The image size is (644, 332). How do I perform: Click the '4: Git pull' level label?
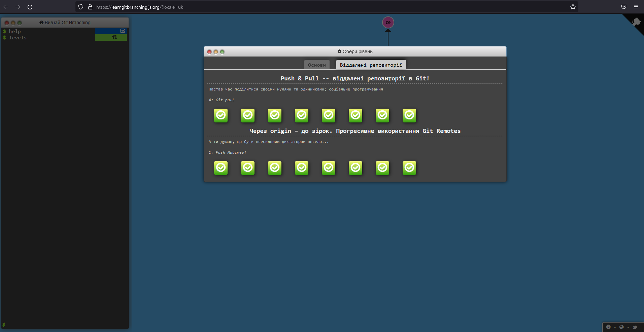point(222,100)
